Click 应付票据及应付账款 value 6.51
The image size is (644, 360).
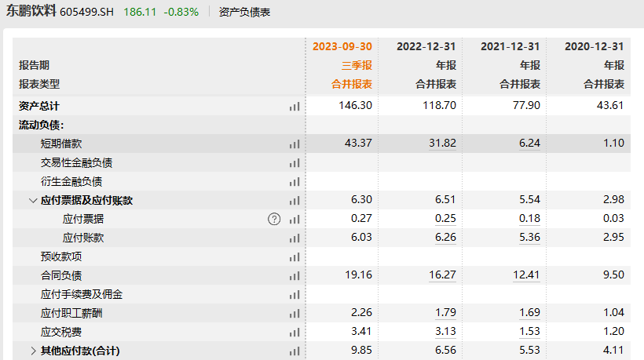coord(445,200)
